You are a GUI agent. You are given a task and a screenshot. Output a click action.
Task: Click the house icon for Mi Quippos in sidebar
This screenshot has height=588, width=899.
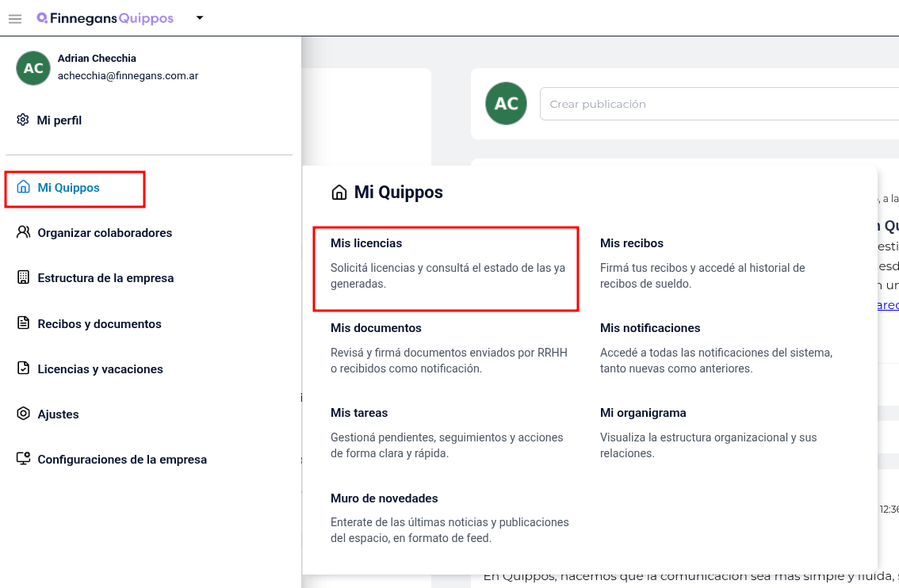coord(23,187)
